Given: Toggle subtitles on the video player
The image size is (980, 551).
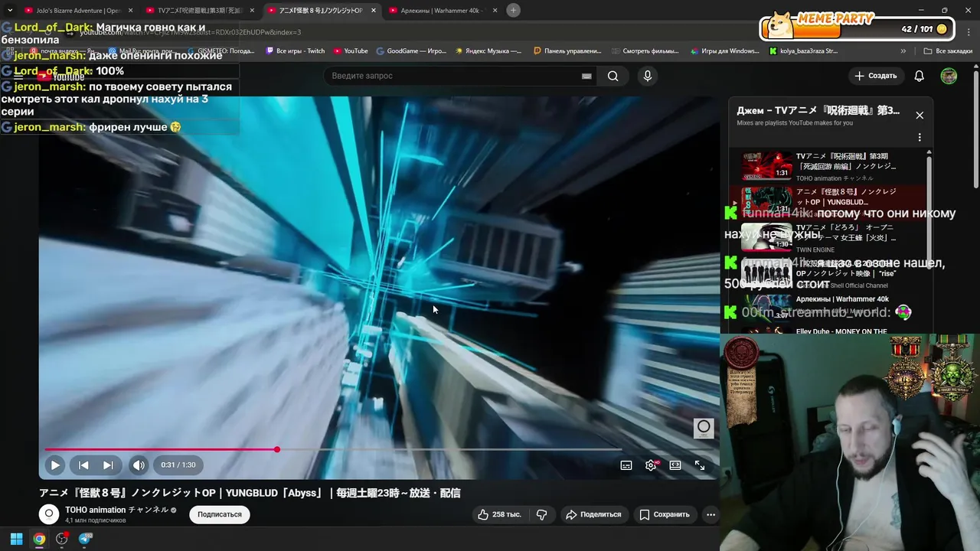Looking at the screenshot, I should [x=626, y=465].
